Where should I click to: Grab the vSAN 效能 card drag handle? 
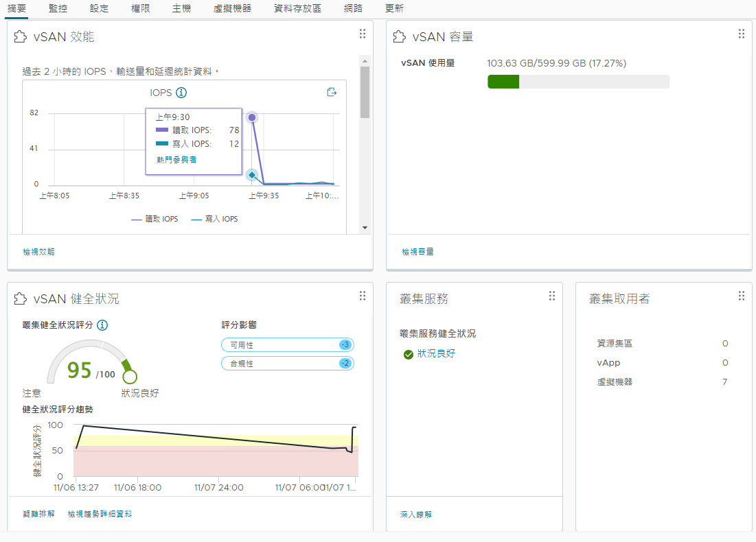pos(363,34)
